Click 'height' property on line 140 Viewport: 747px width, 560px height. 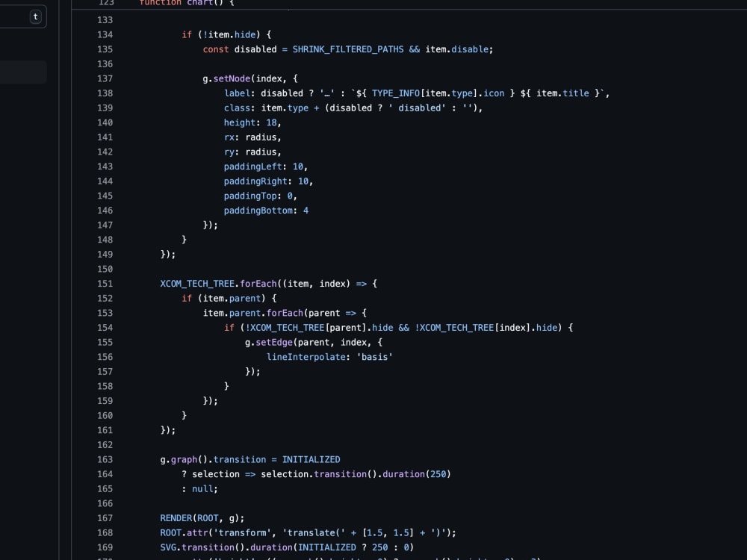(240, 123)
